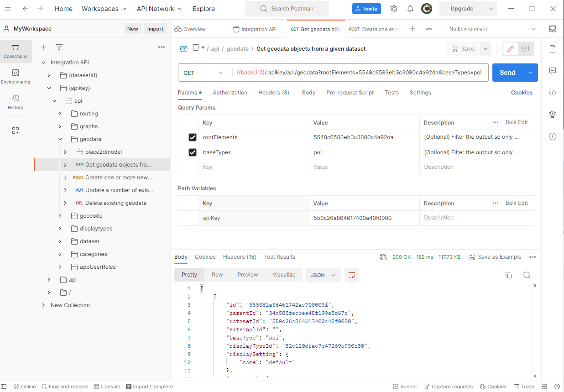This screenshot has height=392, width=564.
Task: Select the Visualize response view
Action: 284,275
